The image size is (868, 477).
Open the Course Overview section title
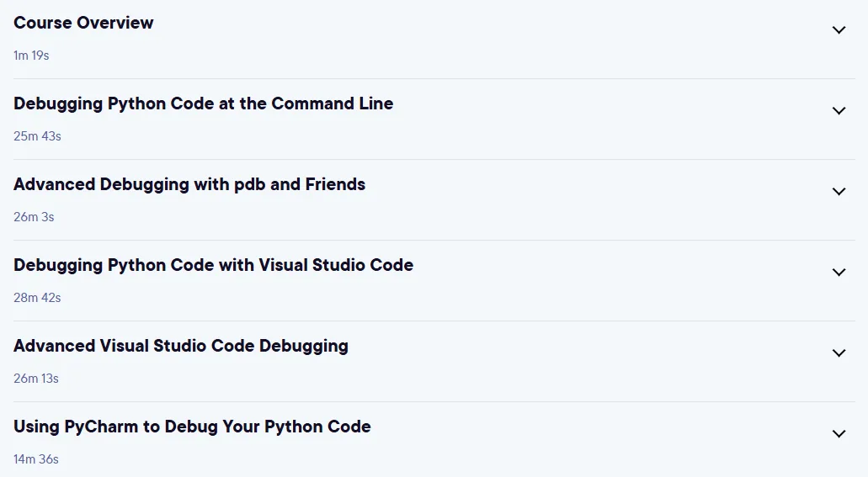(x=83, y=23)
